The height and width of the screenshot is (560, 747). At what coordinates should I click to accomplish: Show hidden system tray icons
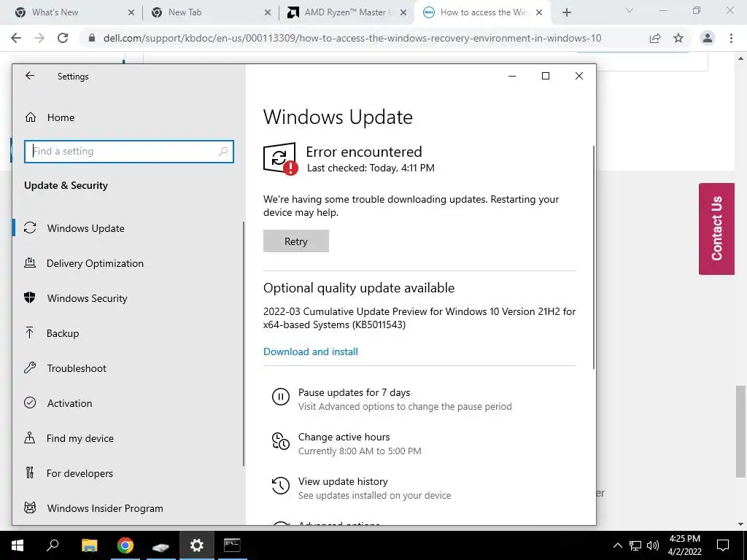tap(617, 545)
